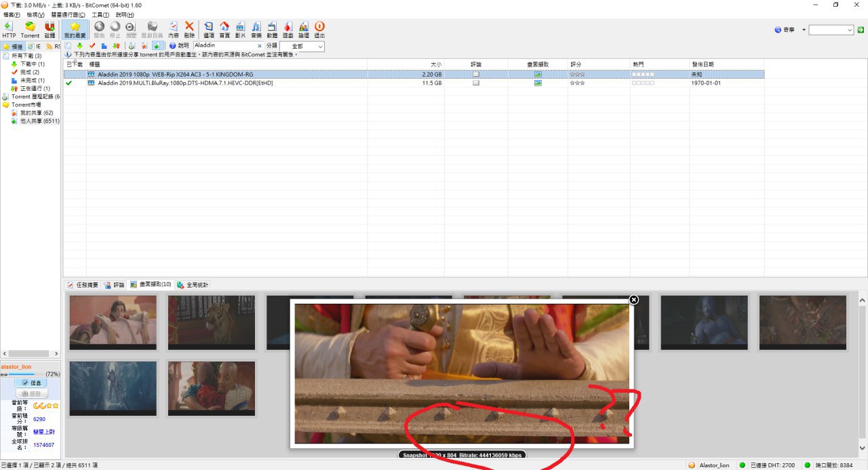The image size is (868, 470).
Task: Open the 檔案 menu
Action: click(12, 15)
